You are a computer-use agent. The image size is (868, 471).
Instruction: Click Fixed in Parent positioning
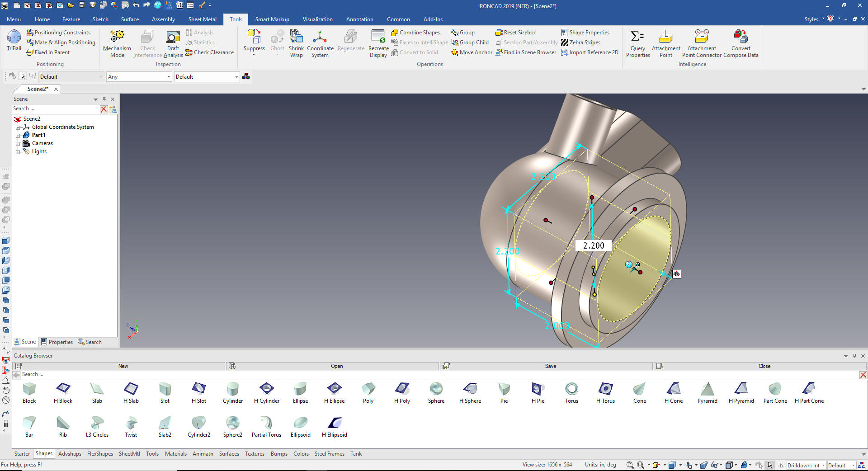coord(48,52)
